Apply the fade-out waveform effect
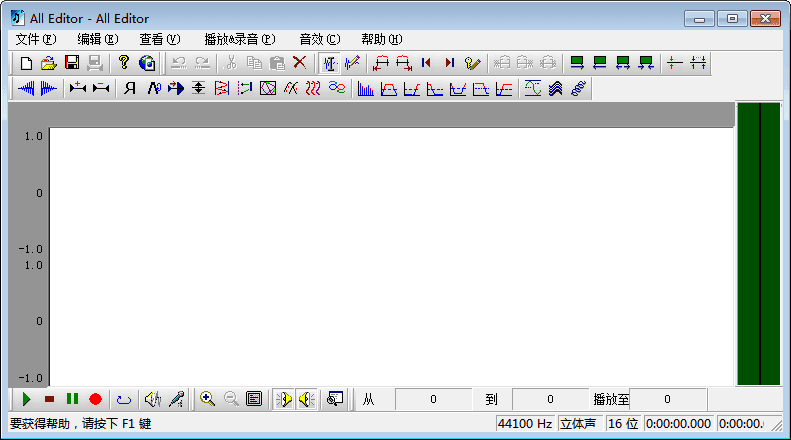 [x=48, y=89]
